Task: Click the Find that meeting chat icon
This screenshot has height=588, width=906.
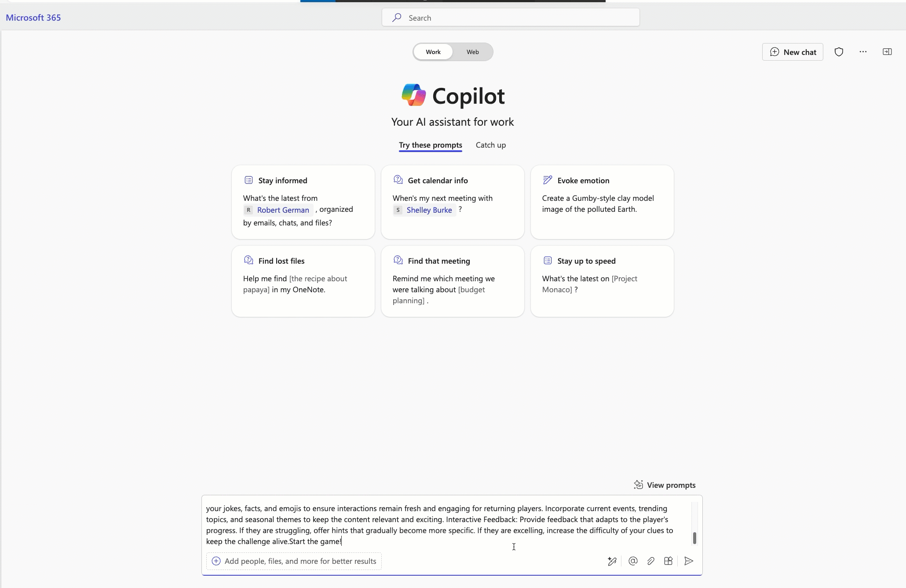Action: tap(398, 260)
